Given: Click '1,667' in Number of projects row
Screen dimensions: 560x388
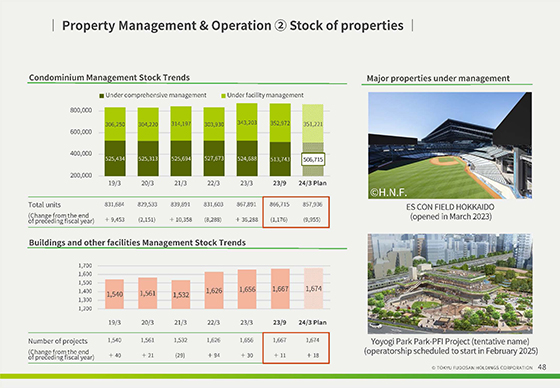Looking at the screenshot, I should (x=280, y=340).
